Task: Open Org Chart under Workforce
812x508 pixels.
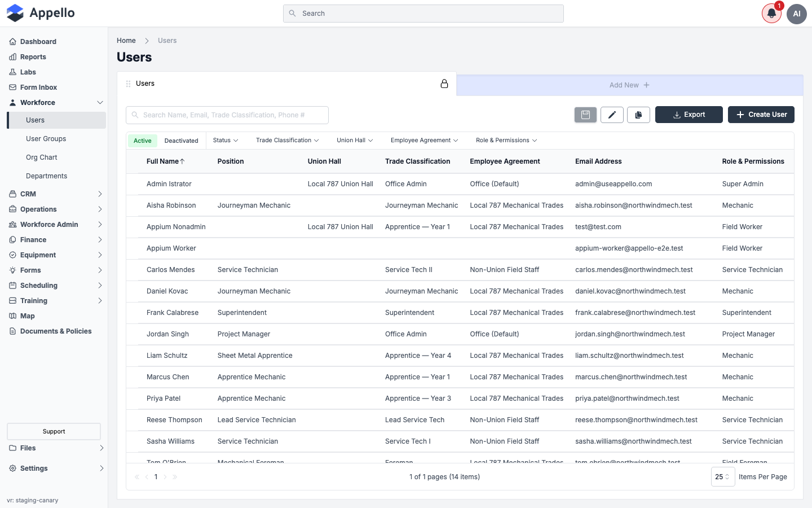Action: coord(41,157)
